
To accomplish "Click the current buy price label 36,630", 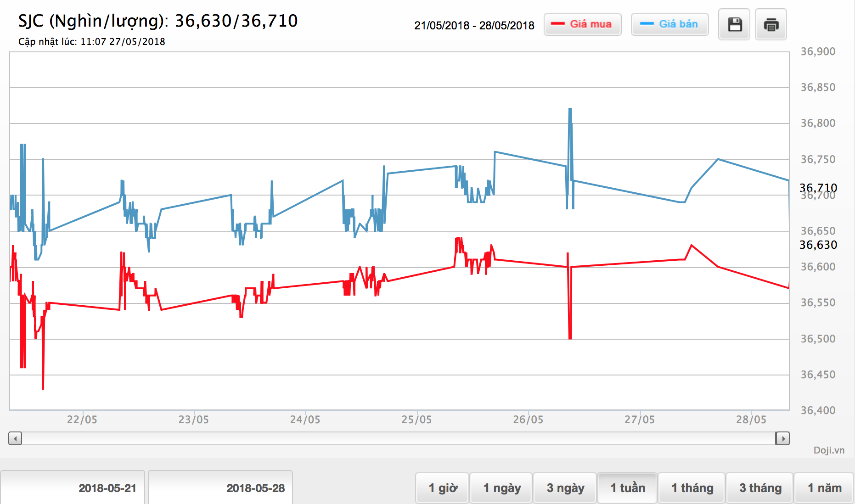I will tap(818, 245).
